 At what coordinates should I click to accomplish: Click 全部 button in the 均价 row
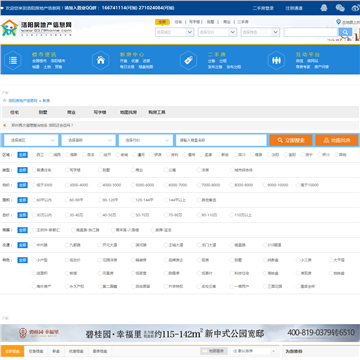[x=22, y=185]
